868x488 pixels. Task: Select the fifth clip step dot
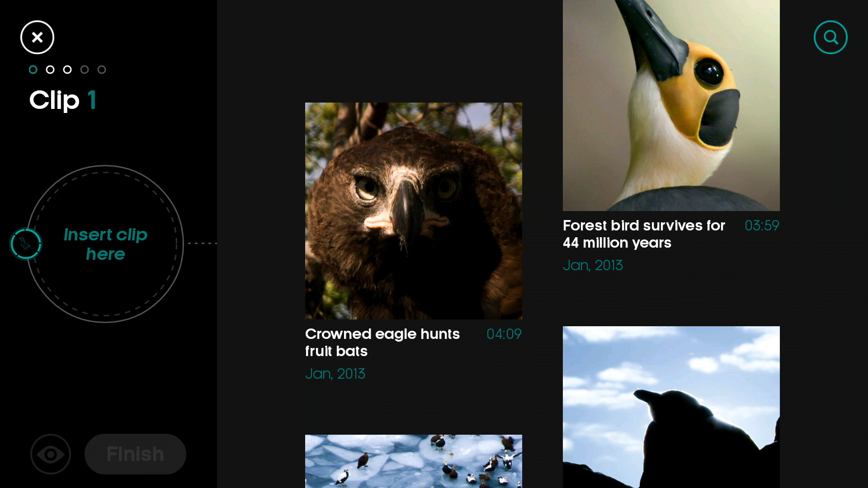102,70
